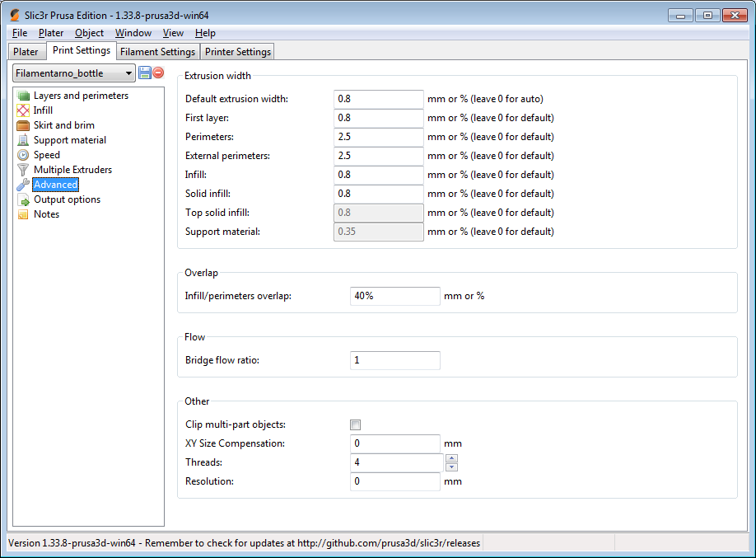
Task: Click the version update status bar text
Action: click(245, 543)
